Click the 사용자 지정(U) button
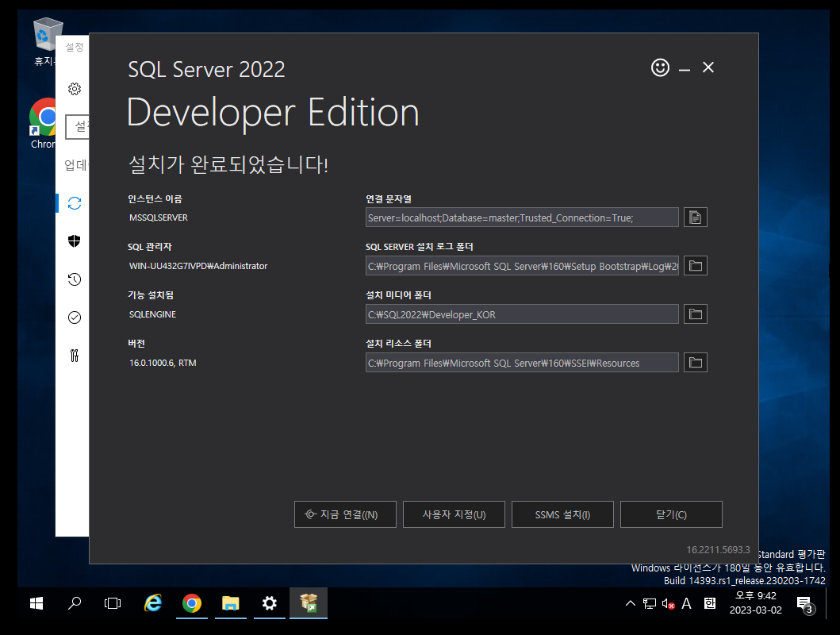840x635 pixels. coord(454,514)
